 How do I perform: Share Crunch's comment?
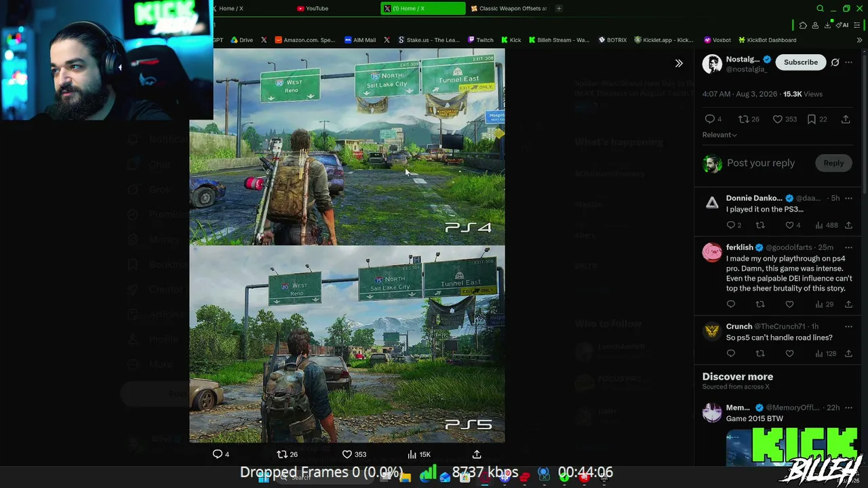(x=848, y=354)
